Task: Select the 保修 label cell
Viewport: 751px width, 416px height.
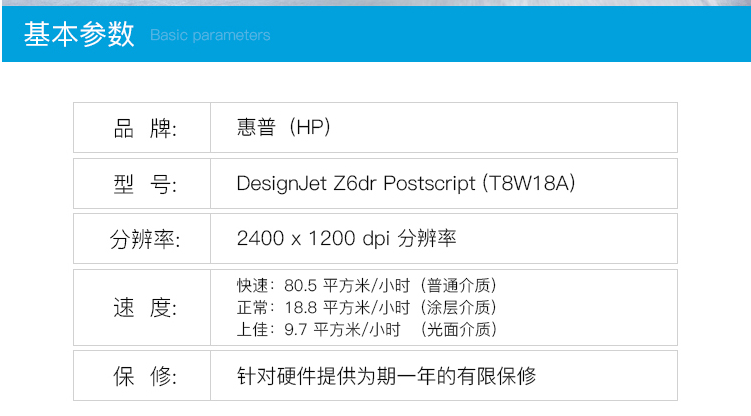Action: 142,376
